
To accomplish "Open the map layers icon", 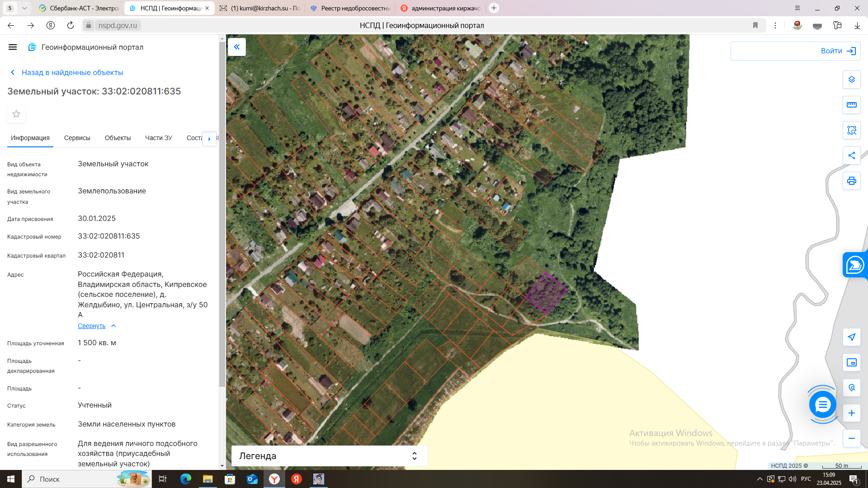I will 851,80.
